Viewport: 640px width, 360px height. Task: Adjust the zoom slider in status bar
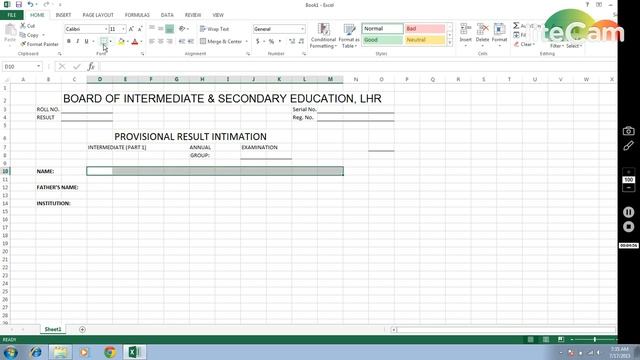click(x=594, y=340)
